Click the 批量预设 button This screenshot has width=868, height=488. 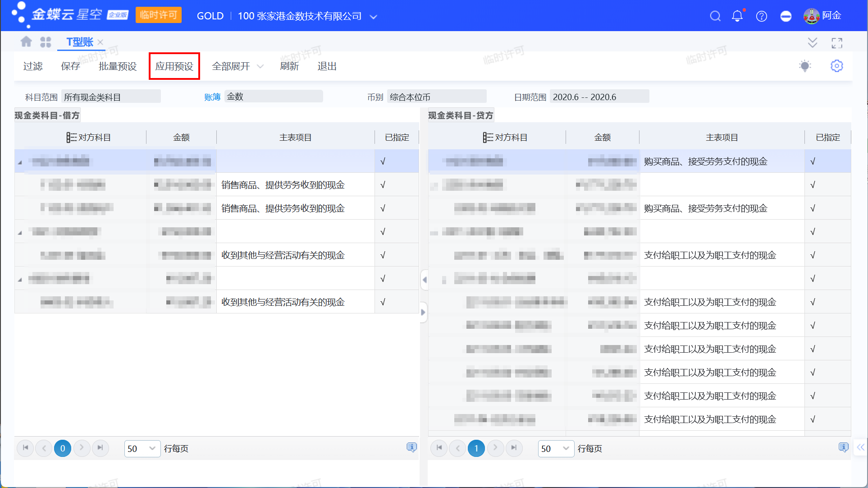[118, 66]
